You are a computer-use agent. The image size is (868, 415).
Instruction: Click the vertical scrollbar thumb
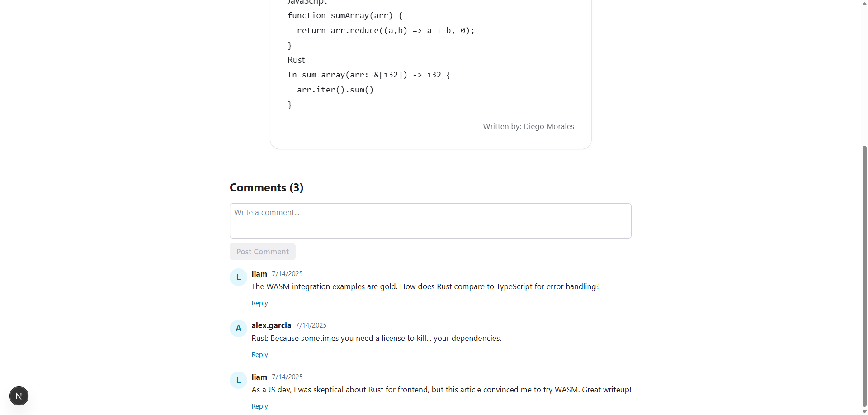(x=864, y=276)
